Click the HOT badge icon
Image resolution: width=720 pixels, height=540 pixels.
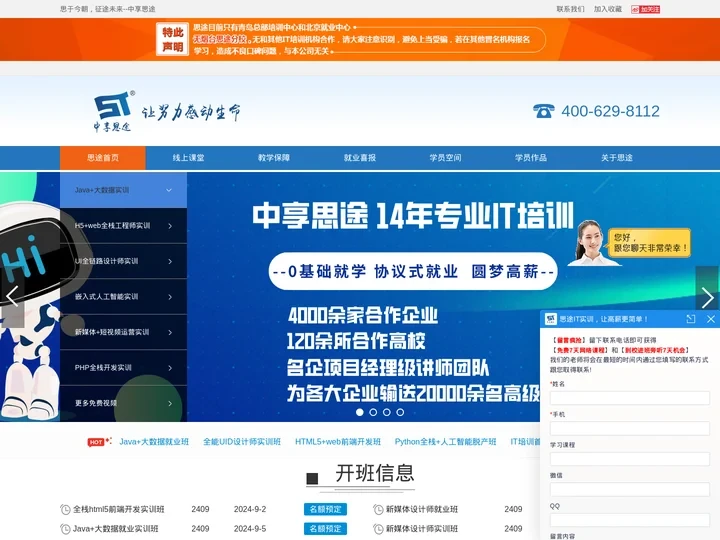[x=99, y=442]
